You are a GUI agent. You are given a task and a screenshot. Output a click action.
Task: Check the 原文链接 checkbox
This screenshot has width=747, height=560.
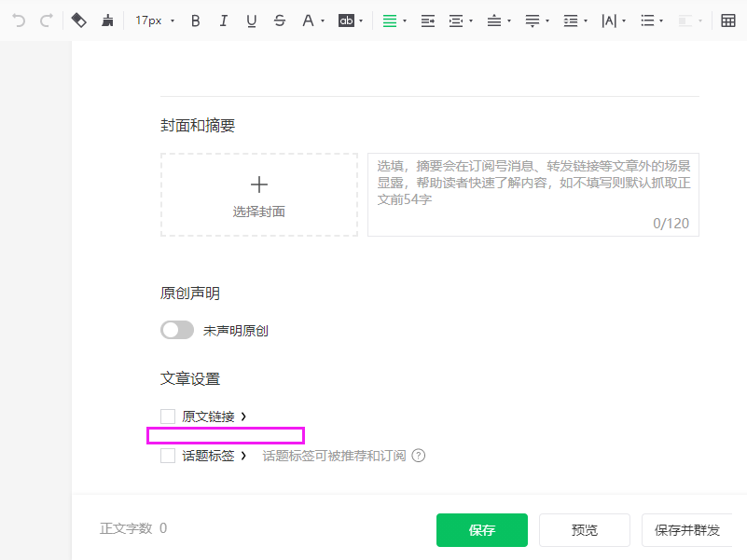click(168, 417)
